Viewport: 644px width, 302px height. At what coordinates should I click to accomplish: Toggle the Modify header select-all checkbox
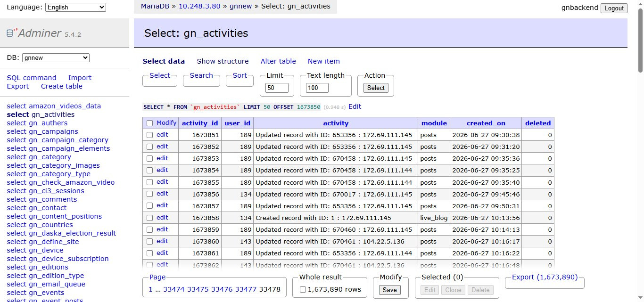point(149,123)
